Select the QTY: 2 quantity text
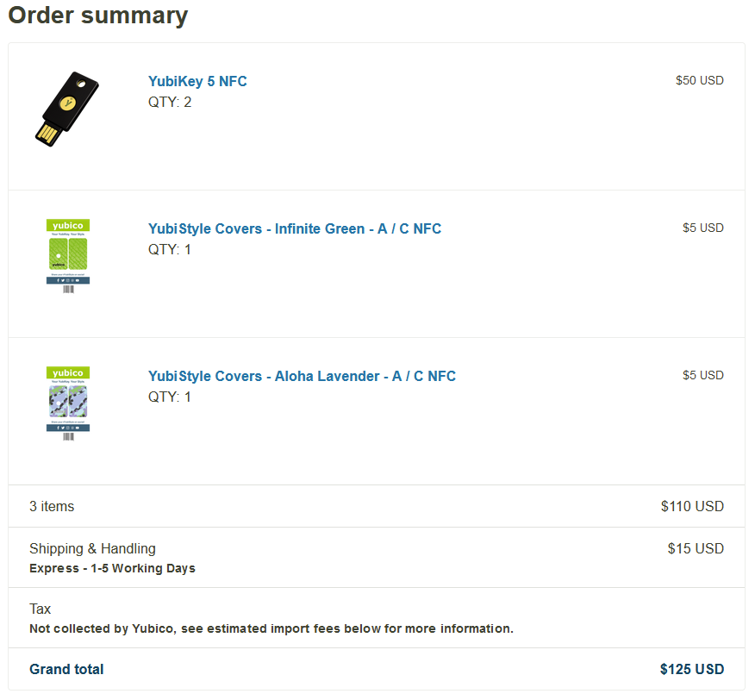Viewport: 755px width, 700px height. coord(170,102)
